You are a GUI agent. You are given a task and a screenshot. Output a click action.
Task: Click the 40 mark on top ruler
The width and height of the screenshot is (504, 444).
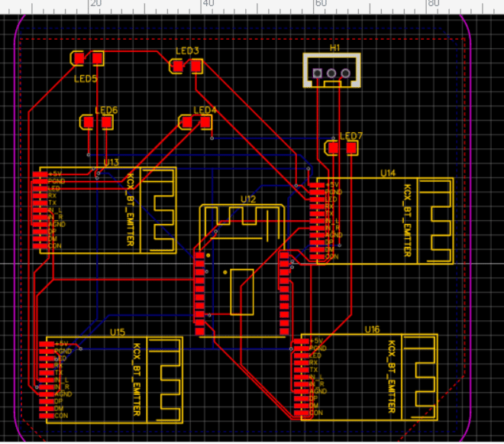(x=207, y=4)
